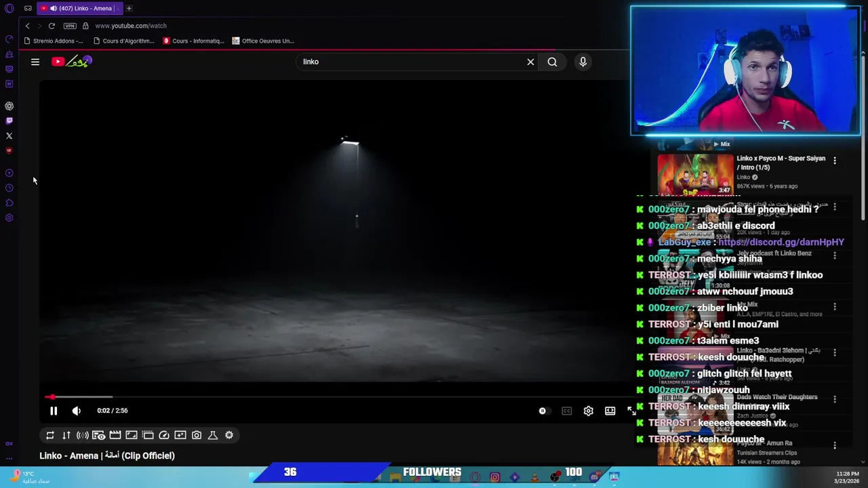868x488 pixels.
Task: Click the expand-frame enhancer icon
Action: 132,435
